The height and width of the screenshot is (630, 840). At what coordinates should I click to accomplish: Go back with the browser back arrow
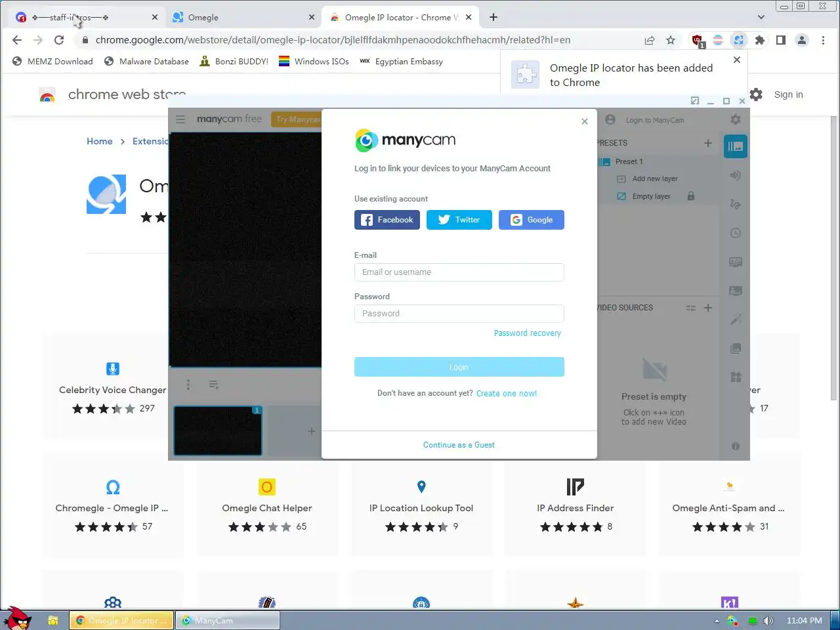click(x=17, y=40)
